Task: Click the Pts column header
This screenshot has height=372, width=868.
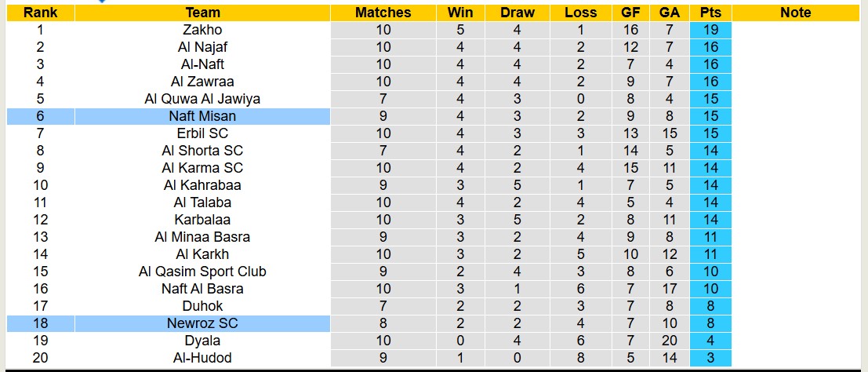Action: 711,13
